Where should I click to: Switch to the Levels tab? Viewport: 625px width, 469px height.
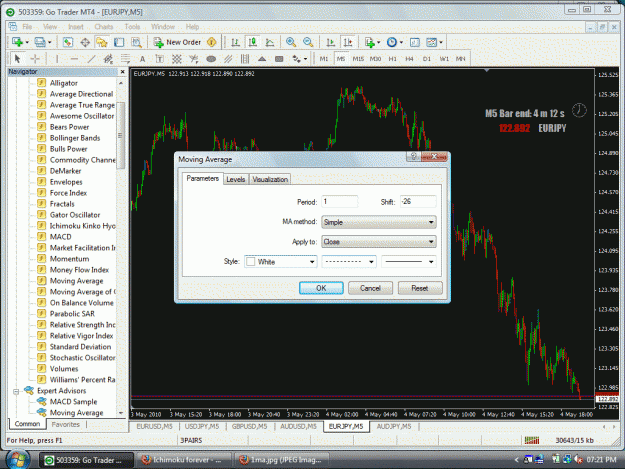point(236,179)
